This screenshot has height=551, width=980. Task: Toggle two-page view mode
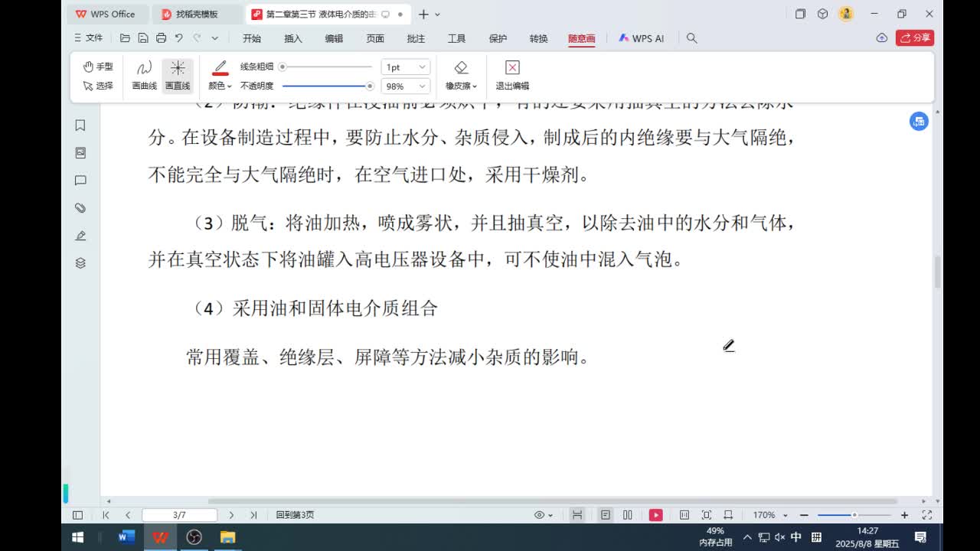point(628,515)
